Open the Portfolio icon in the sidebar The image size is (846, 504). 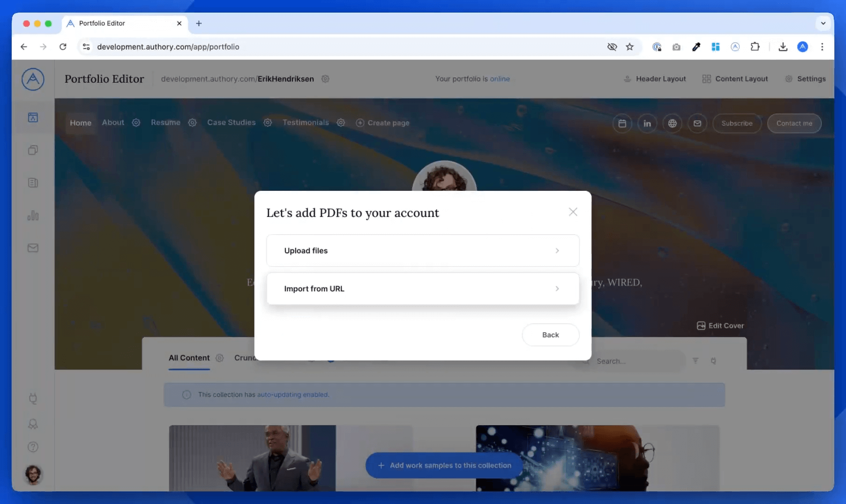pyautogui.click(x=33, y=118)
